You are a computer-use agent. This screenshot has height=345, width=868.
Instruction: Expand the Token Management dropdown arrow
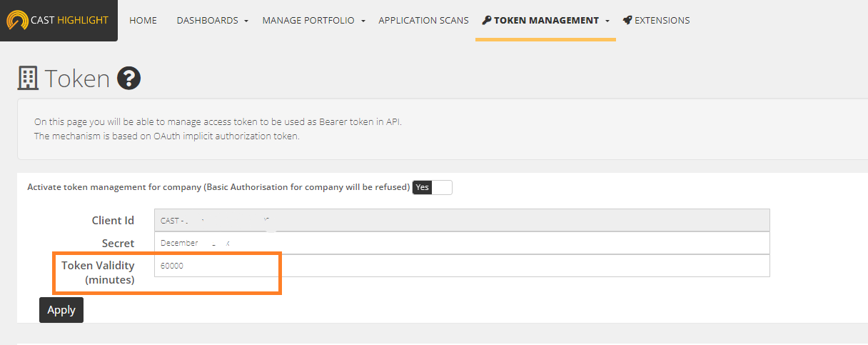(607, 21)
